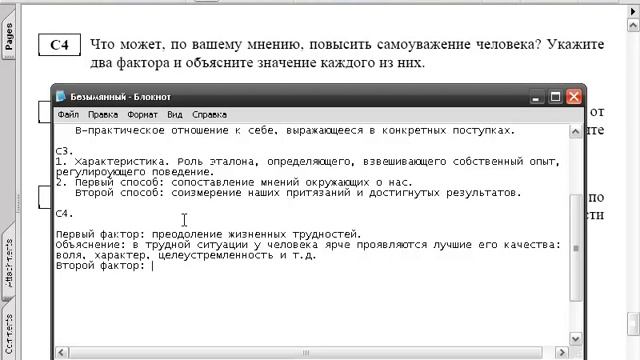Open the Comments side tab in viewer
Viewport: 640px width, 360px height.
(x=9, y=334)
